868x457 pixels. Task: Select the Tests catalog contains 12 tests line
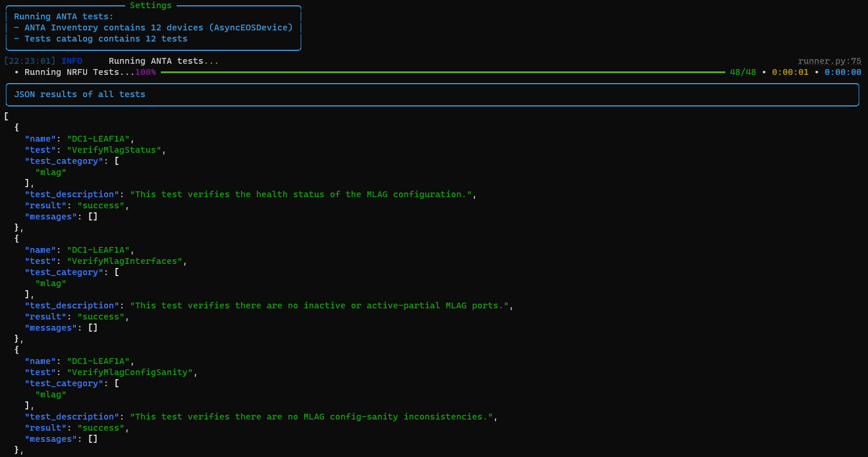pos(101,39)
